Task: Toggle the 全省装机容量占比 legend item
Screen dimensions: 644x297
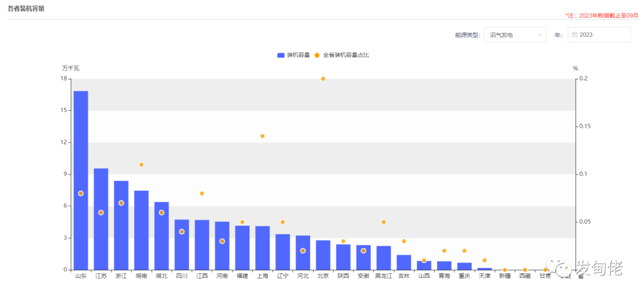Action: click(x=342, y=55)
